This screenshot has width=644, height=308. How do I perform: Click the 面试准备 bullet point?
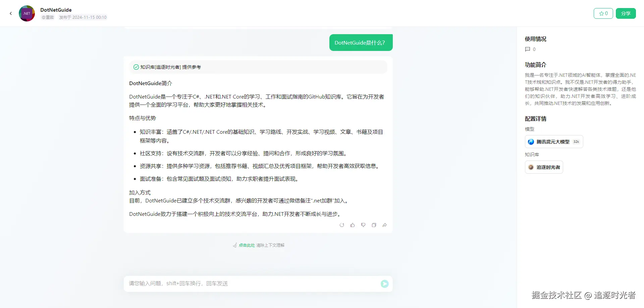[220, 179]
